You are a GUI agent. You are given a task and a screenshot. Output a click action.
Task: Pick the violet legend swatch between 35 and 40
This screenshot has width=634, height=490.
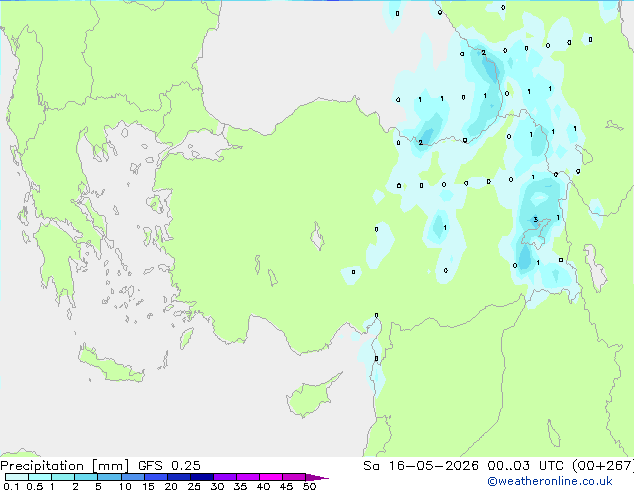(x=247, y=477)
